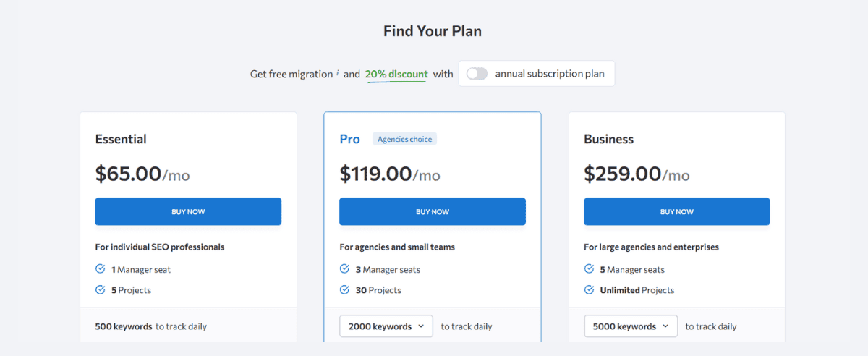
Task: Click the "3 Manager seats" text
Action: (388, 269)
